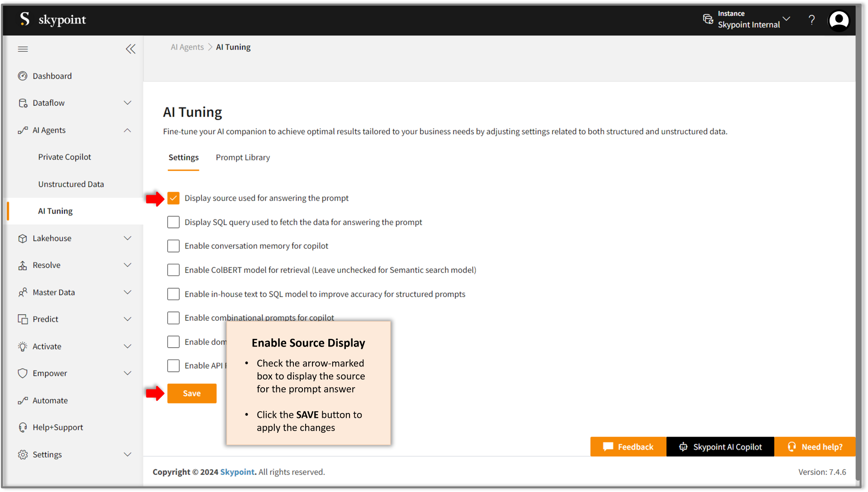The height and width of the screenshot is (492, 868).
Task: Toggle Enable ColBERT model for retrieval
Action: coord(173,269)
